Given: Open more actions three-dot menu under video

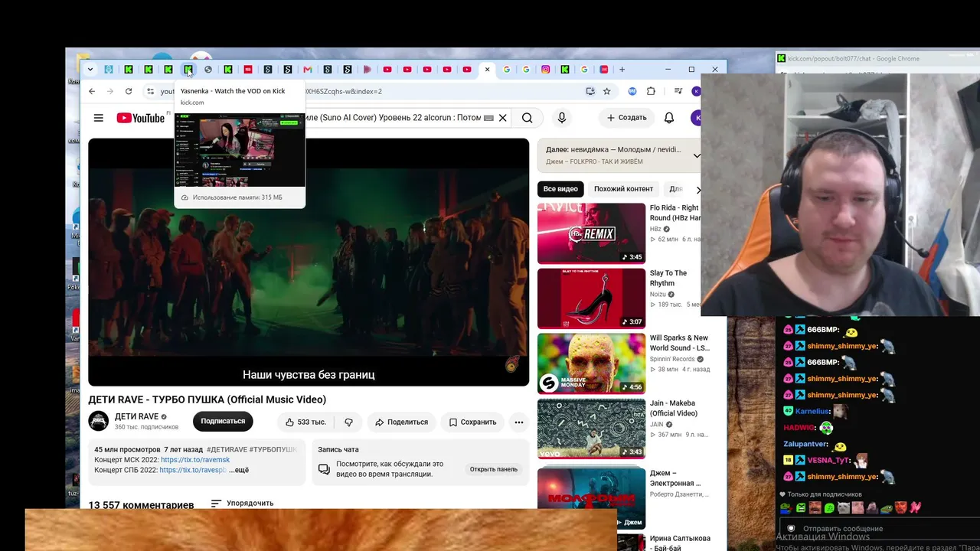Looking at the screenshot, I should [519, 422].
